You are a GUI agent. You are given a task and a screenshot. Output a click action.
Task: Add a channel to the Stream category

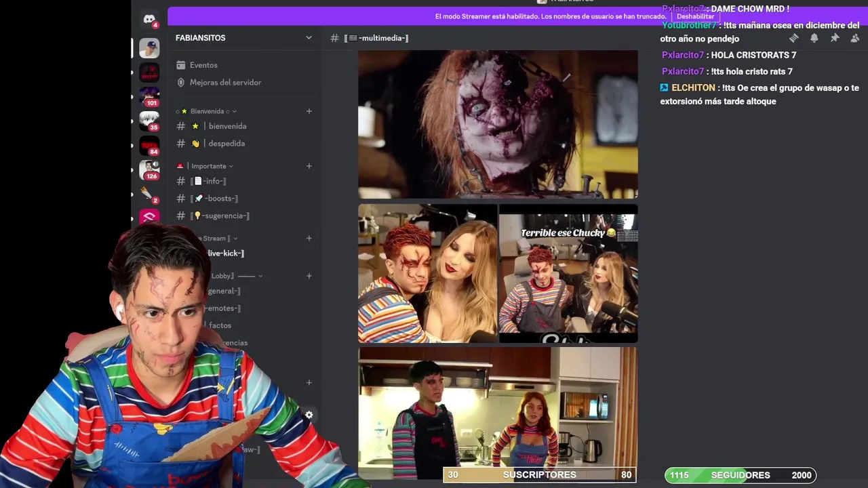click(309, 238)
